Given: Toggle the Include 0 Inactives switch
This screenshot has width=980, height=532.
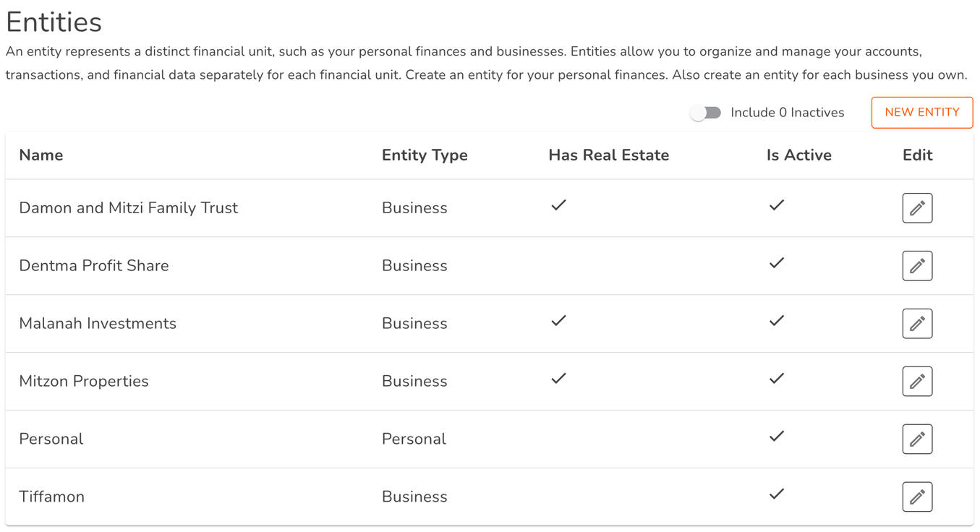Looking at the screenshot, I should point(706,113).
